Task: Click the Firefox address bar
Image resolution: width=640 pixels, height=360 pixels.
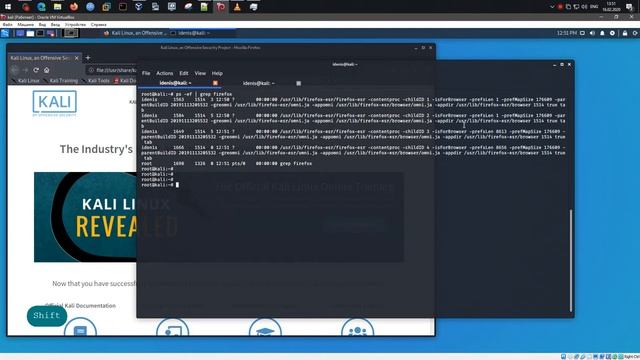Action: 112,70
